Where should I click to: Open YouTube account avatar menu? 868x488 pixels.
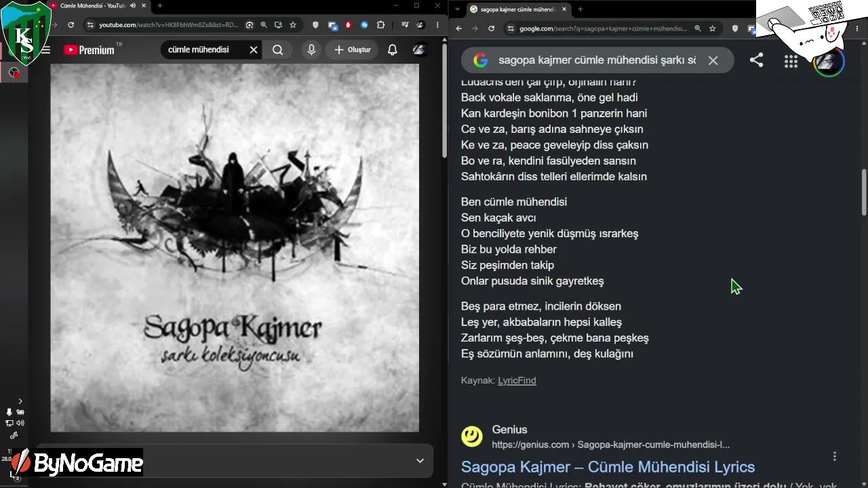[x=420, y=49]
